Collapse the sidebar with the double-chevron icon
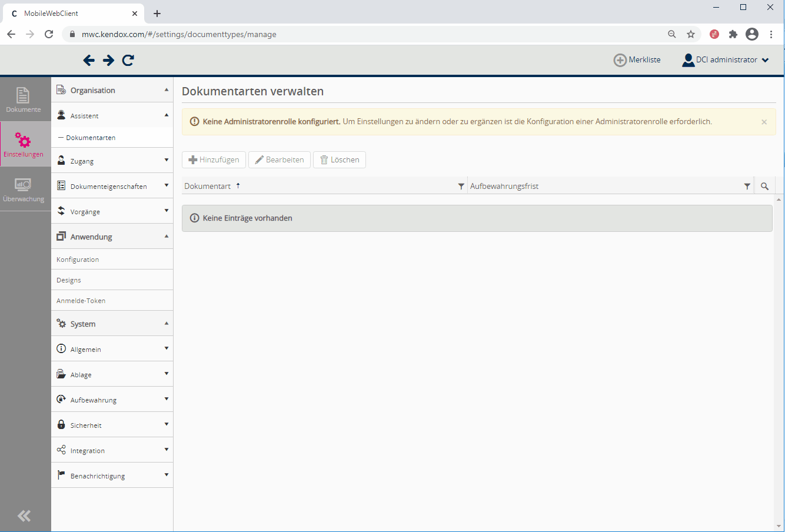 [24, 516]
